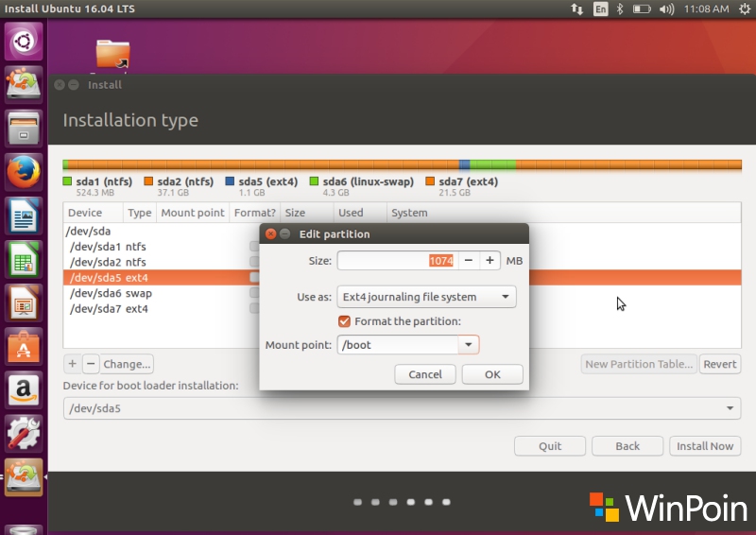Open Ubuntu Software Center launcher icon
756x535 pixels.
point(23,346)
